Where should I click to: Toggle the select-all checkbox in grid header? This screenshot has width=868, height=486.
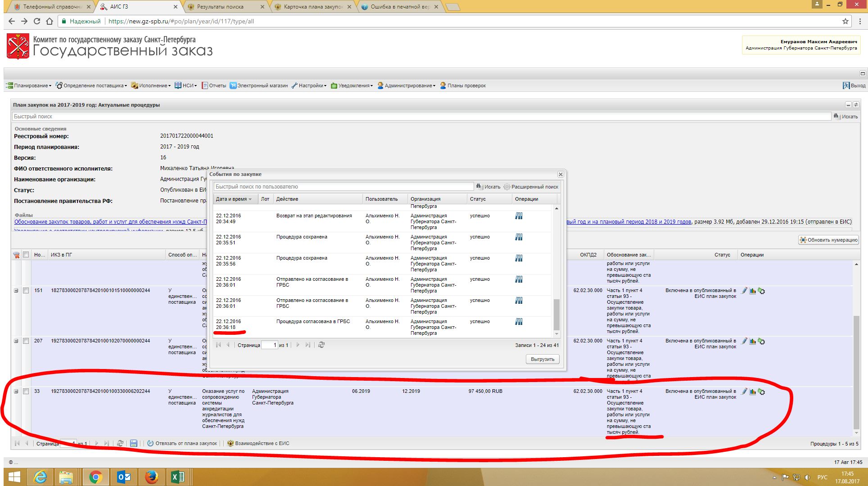(x=26, y=255)
